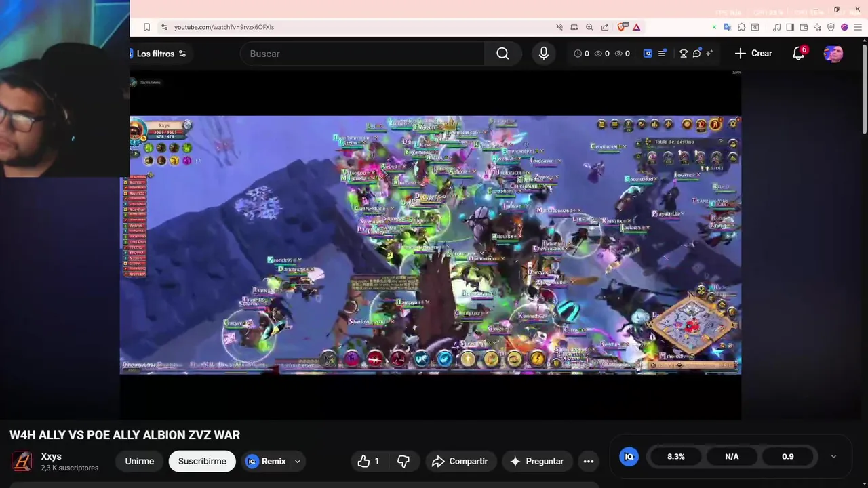
Task: Click the YouTube search magnifier button
Action: (x=502, y=54)
